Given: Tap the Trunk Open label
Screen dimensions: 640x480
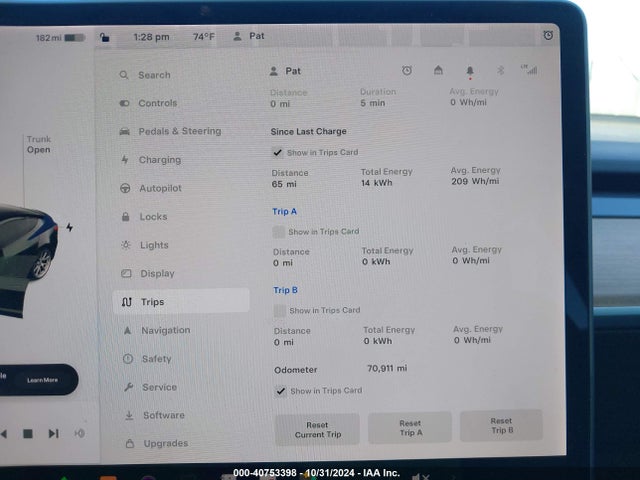Looking at the screenshot, I should coord(39,144).
